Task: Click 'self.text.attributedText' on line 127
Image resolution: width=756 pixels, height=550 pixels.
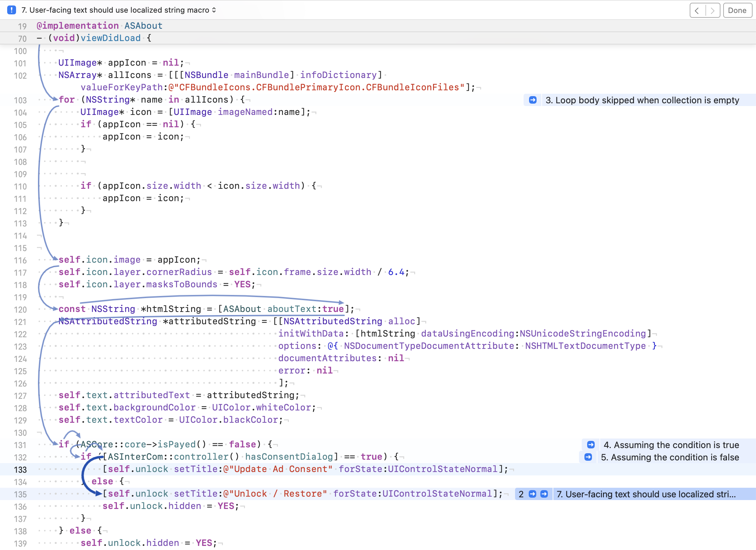Action: click(124, 395)
